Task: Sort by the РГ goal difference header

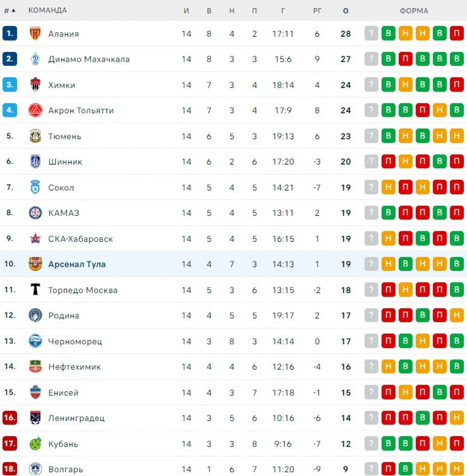Action: [x=317, y=11]
